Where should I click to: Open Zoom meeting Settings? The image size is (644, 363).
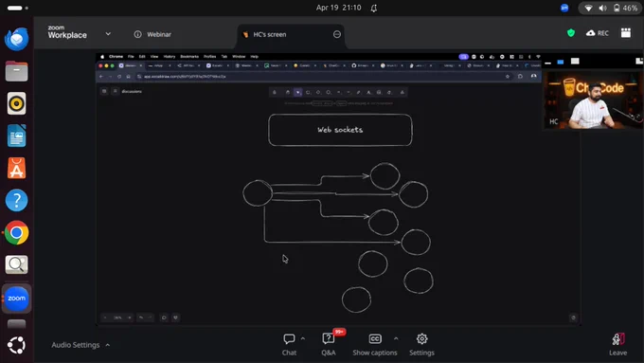coord(421,344)
